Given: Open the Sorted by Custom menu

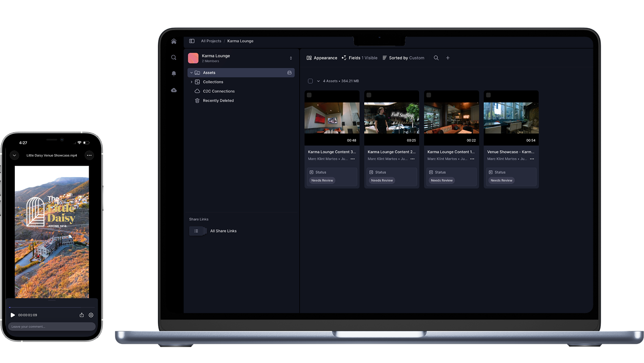Looking at the screenshot, I should point(404,58).
